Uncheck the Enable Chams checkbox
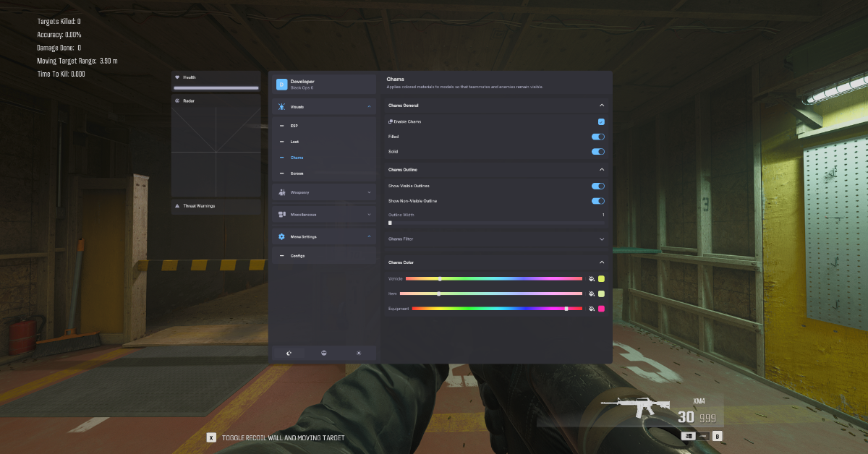The height and width of the screenshot is (454, 868). pyautogui.click(x=601, y=121)
